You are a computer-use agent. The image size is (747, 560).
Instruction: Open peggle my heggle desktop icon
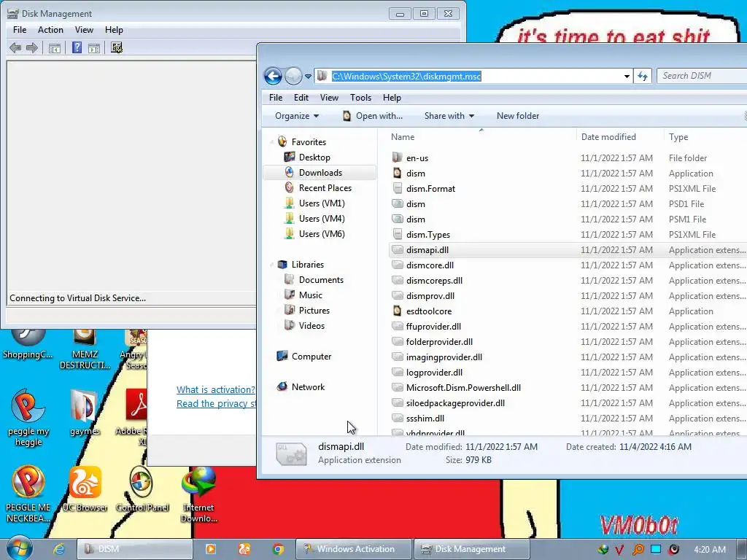coord(28,418)
